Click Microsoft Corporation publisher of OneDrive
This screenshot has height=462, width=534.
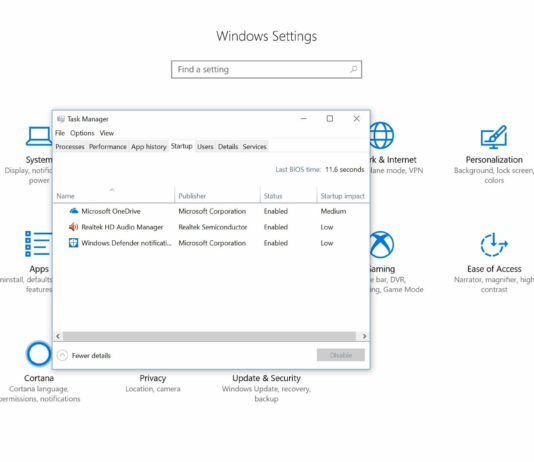pos(212,211)
